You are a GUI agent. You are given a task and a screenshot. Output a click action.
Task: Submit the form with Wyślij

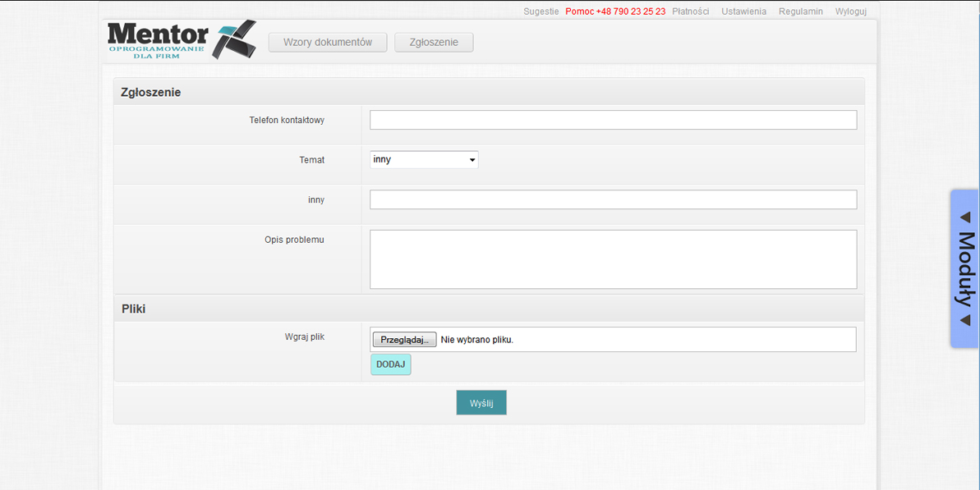point(481,403)
